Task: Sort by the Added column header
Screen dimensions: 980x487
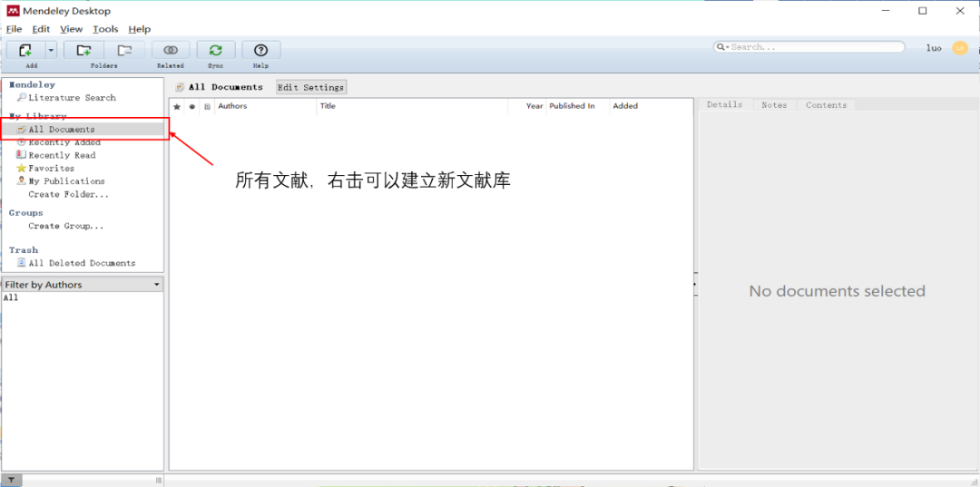Action: pyautogui.click(x=652, y=106)
